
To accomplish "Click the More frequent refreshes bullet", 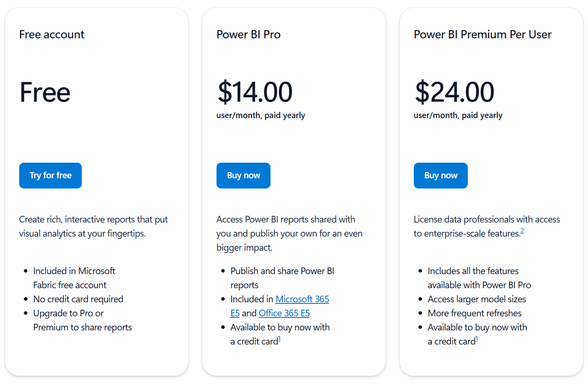I will [x=474, y=313].
